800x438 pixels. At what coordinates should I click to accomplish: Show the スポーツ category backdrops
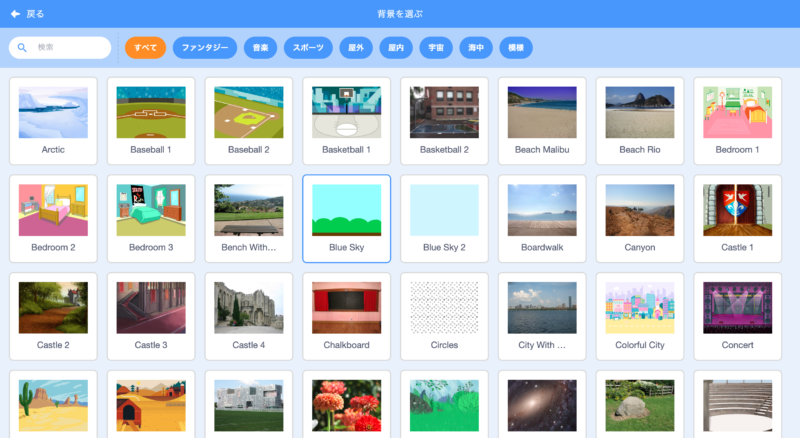309,48
